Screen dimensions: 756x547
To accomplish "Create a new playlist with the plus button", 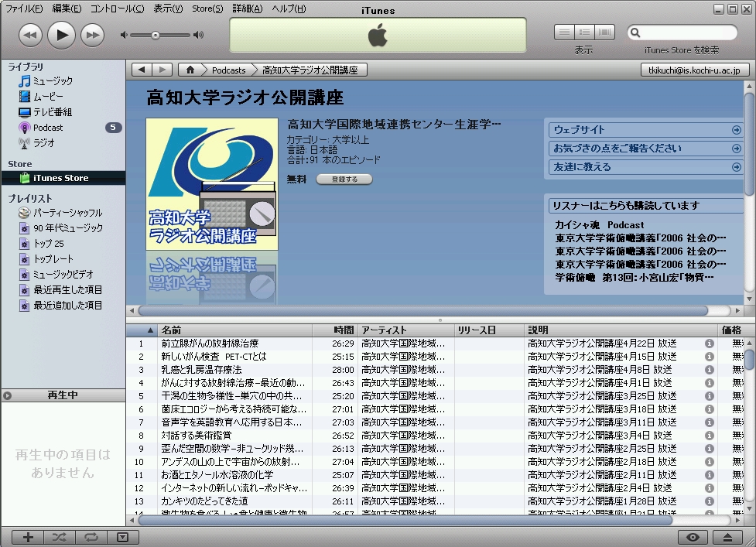I will point(28,538).
